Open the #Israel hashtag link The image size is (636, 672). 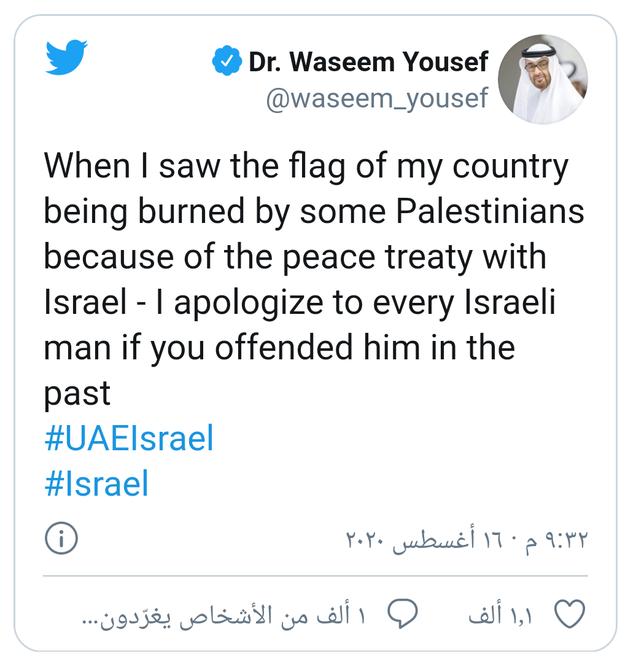coord(96,483)
